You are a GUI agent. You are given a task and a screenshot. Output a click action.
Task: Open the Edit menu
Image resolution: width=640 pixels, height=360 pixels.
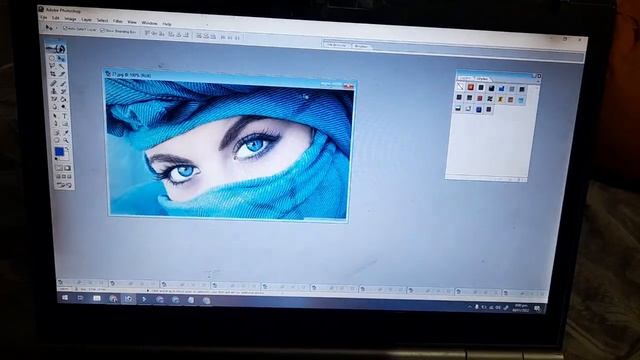point(56,18)
